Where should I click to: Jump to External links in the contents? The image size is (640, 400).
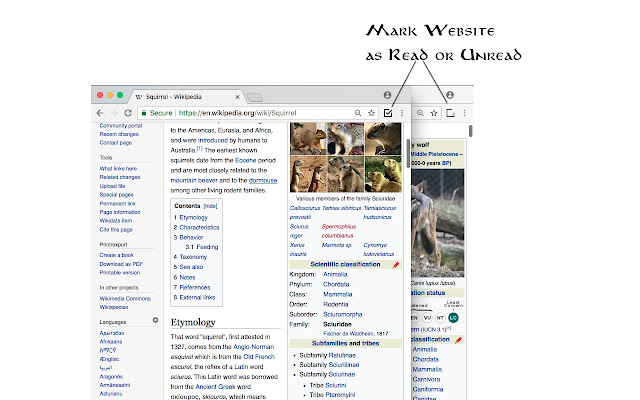pos(197,297)
